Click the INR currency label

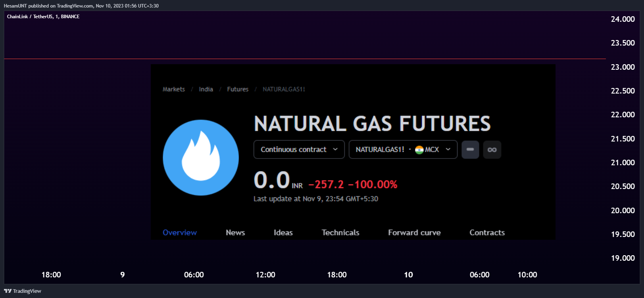pos(297,186)
